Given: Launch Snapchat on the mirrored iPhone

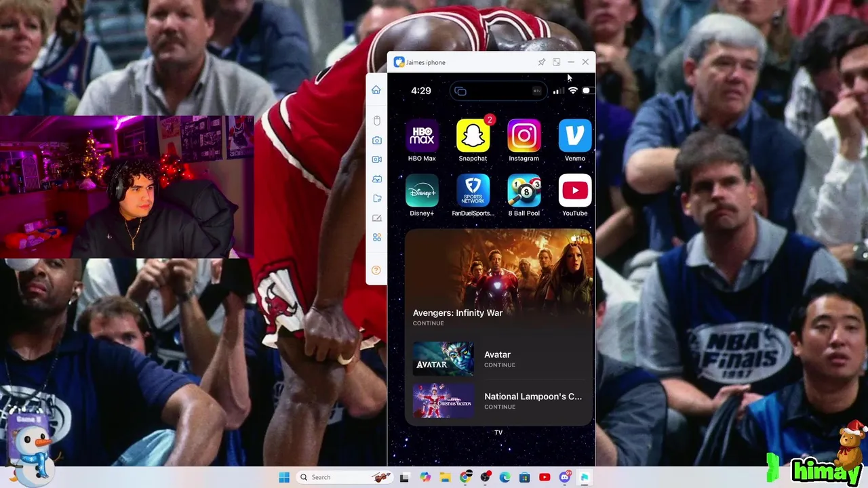Looking at the screenshot, I should point(473,136).
